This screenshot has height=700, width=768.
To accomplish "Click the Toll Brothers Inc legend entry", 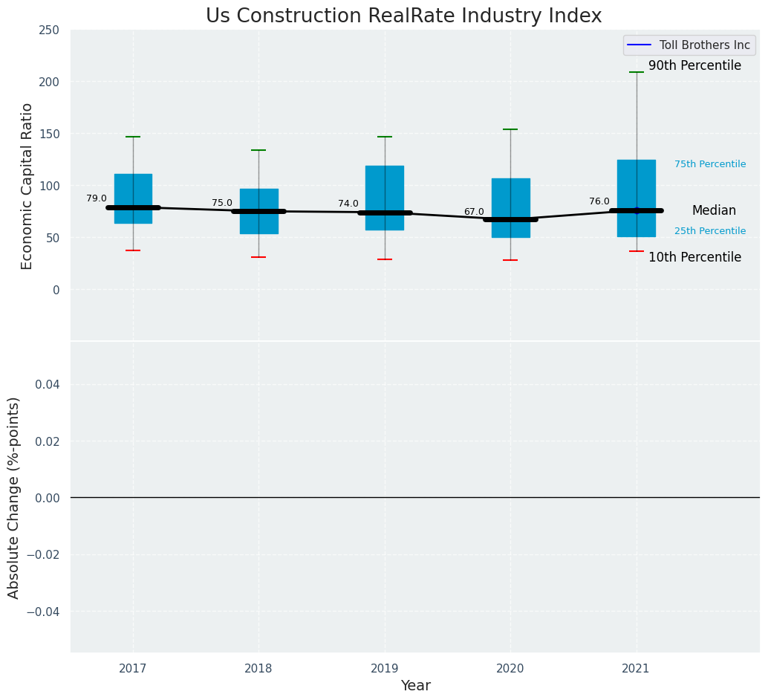I will (x=689, y=45).
